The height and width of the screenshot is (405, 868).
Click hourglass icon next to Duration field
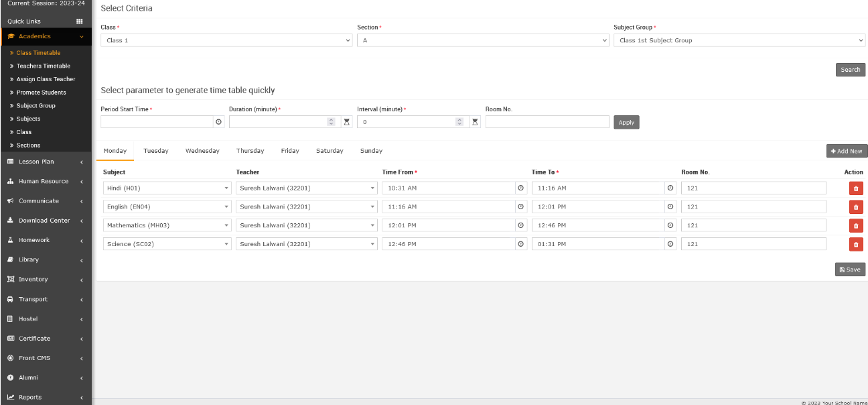pos(346,122)
